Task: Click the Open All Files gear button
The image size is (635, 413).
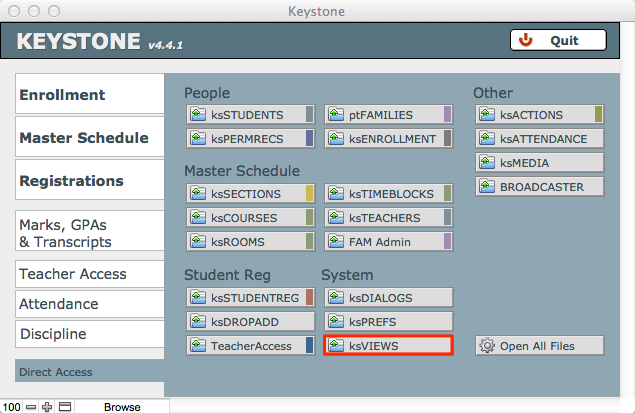Action: click(540, 346)
